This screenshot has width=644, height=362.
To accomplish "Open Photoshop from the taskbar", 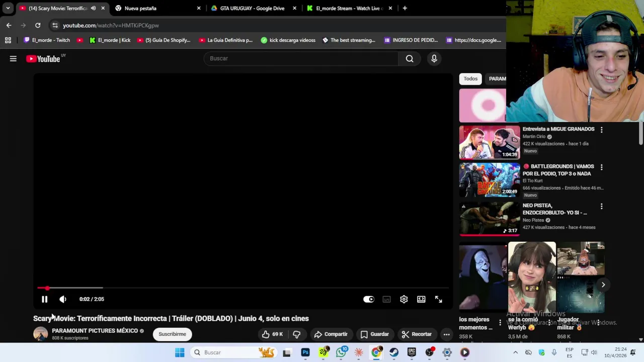I will 305,352.
